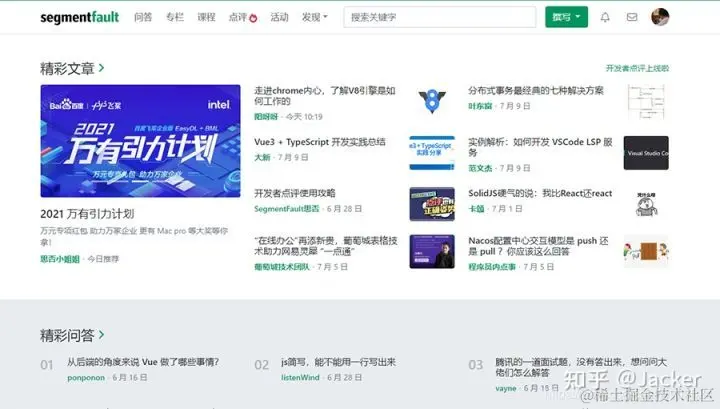The width and height of the screenshot is (720, 409).
Task: Open question 从后端的角度来说 Vue 做了哪些事情
Action: pyautogui.click(x=143, y=362)
